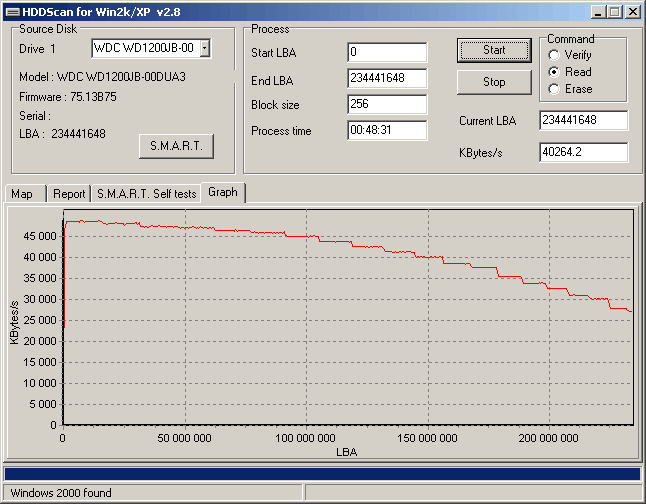Select the Graph tab
Screen dimensions: 646x504
click(223, 192)
